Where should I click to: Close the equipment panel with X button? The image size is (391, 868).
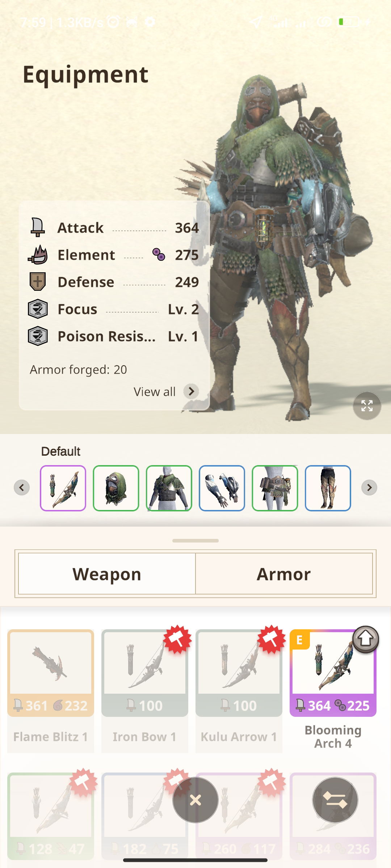click(x=195, y=800)
